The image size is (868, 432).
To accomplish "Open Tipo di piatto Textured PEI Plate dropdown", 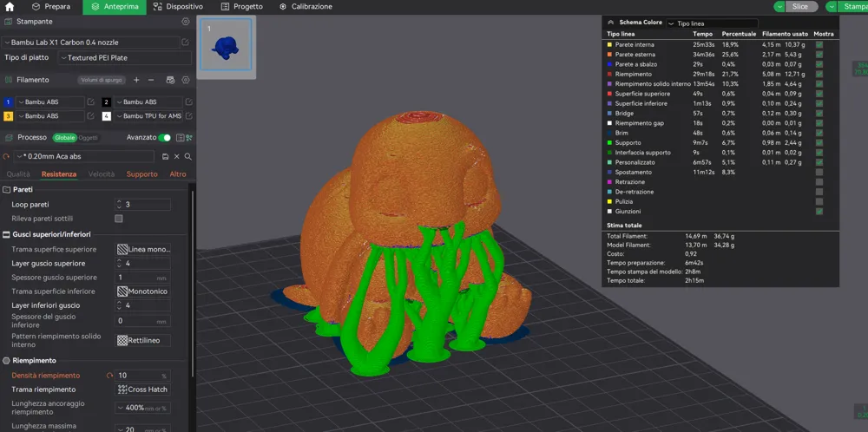I will tap(125, 57).
